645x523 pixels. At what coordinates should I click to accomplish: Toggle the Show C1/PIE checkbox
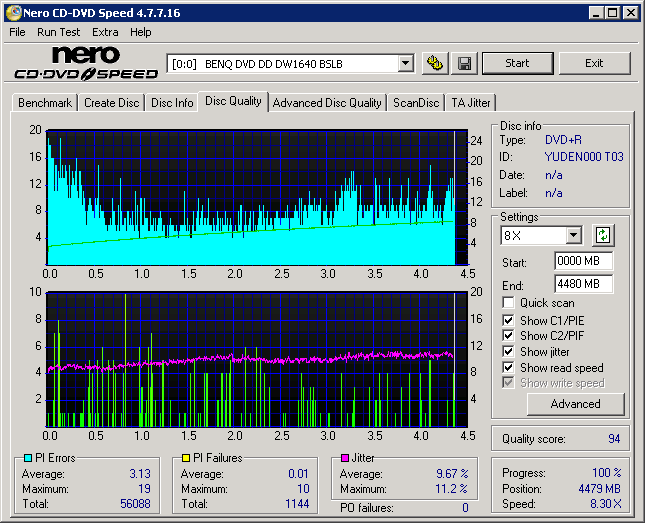coord(509,320)
